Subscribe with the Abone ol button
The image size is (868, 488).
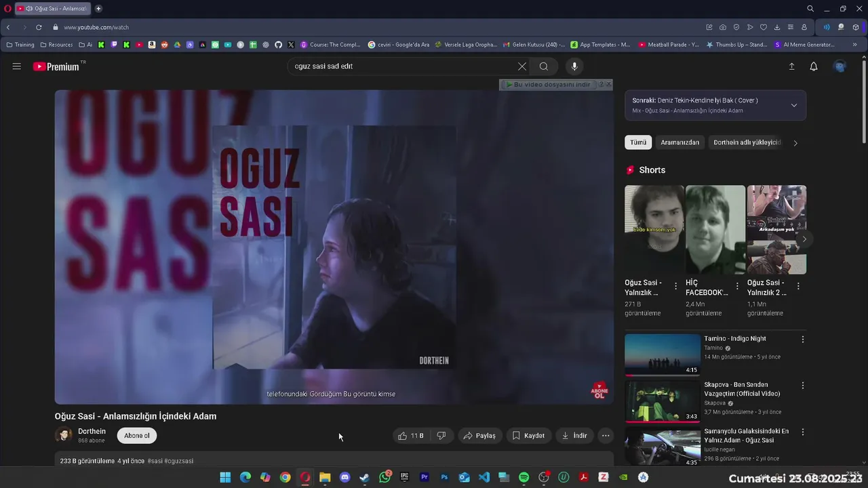137,436
